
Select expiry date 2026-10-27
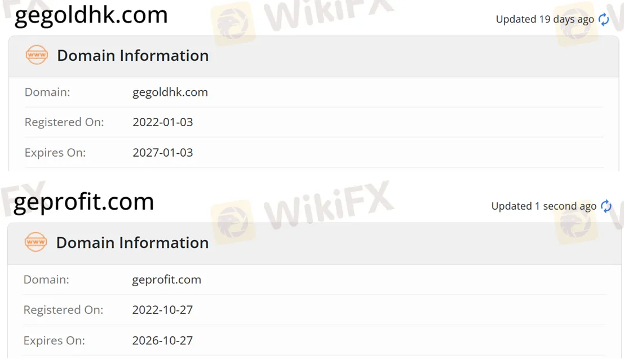(x=162, y=340)
